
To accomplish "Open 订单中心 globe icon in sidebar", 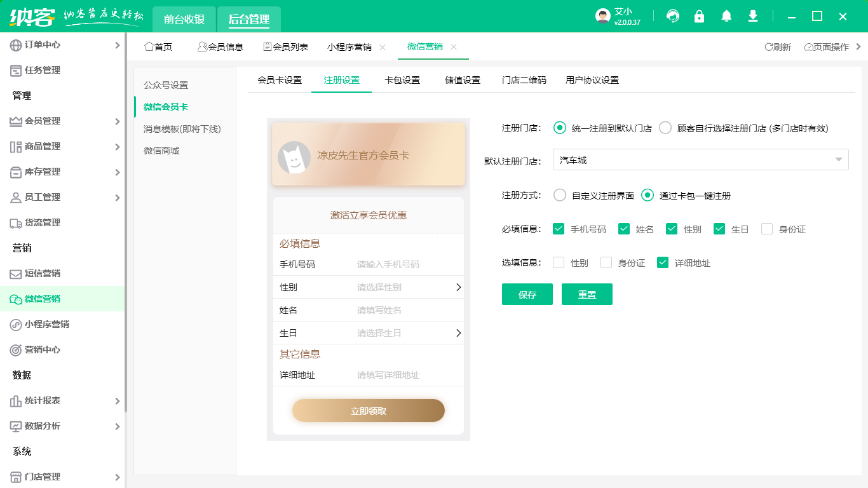I will (x=16, y=45).
